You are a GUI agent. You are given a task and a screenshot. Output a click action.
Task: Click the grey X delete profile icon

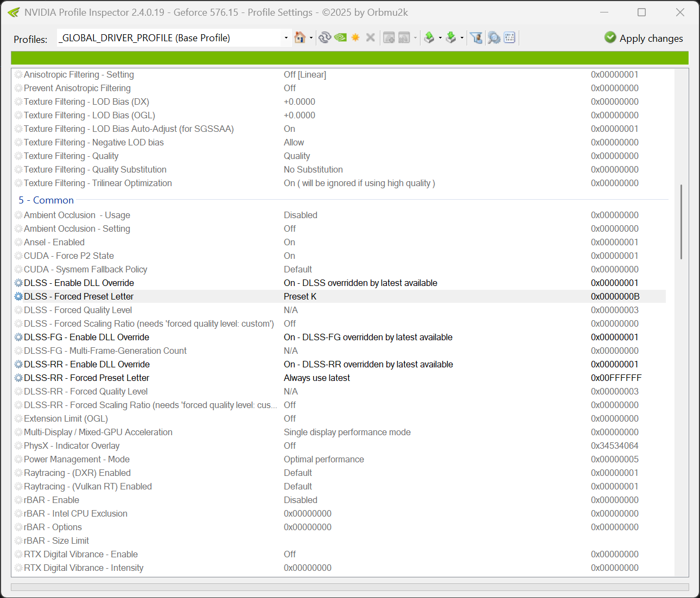371,37
